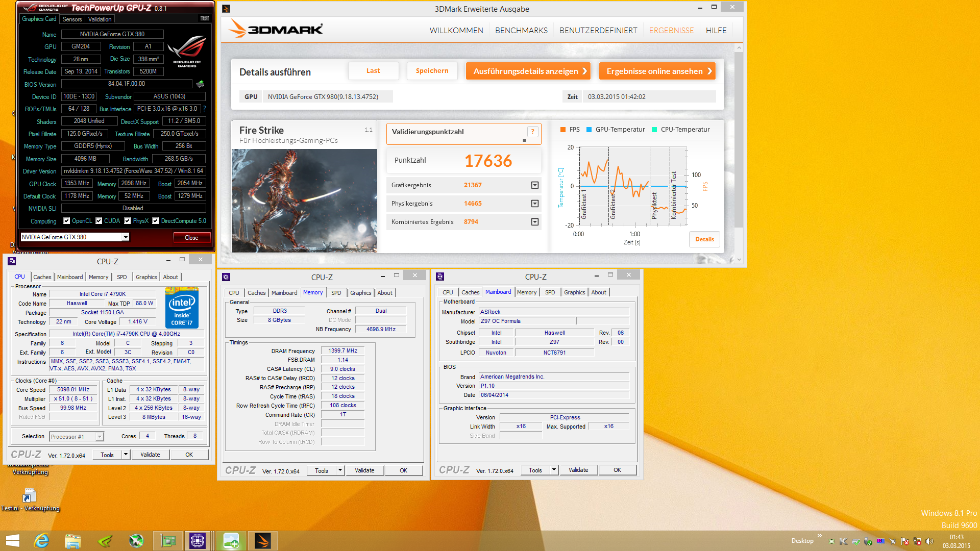The height and width of the screenshot is (551, 980).
Task: Toggle CUDA checkbox in GPU-Z
Action: (x=99, y=221)
